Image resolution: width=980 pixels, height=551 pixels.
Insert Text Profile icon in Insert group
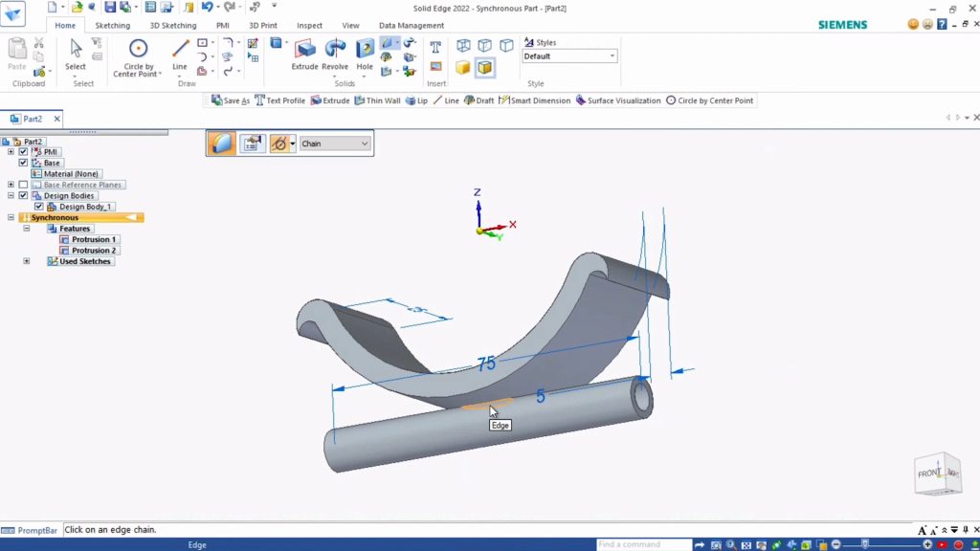[435, 46]
